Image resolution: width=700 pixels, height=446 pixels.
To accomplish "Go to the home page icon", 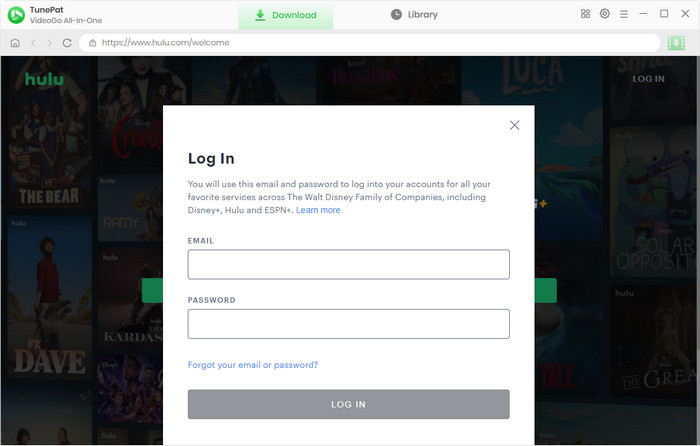I will pyautogui.click(x=15, y=43).
